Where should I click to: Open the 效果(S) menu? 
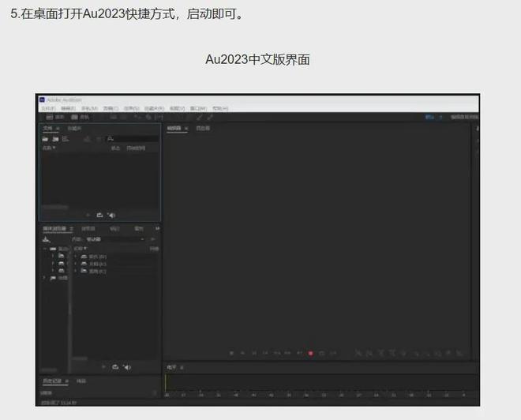coord(131,109)
